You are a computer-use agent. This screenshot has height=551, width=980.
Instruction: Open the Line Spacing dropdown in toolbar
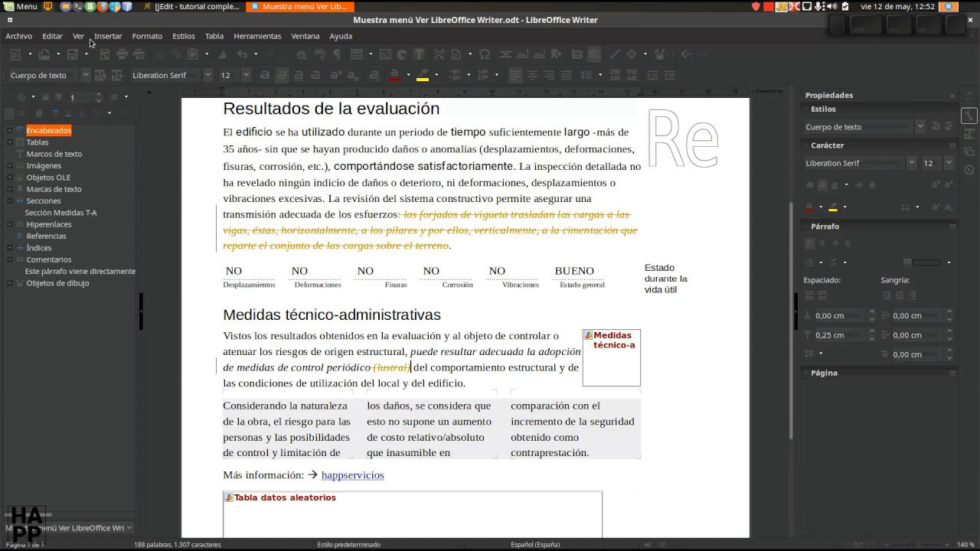600,75
